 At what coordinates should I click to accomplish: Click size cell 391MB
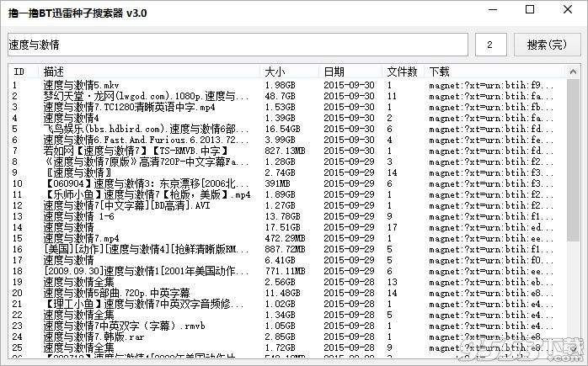(x=277, y=183)
